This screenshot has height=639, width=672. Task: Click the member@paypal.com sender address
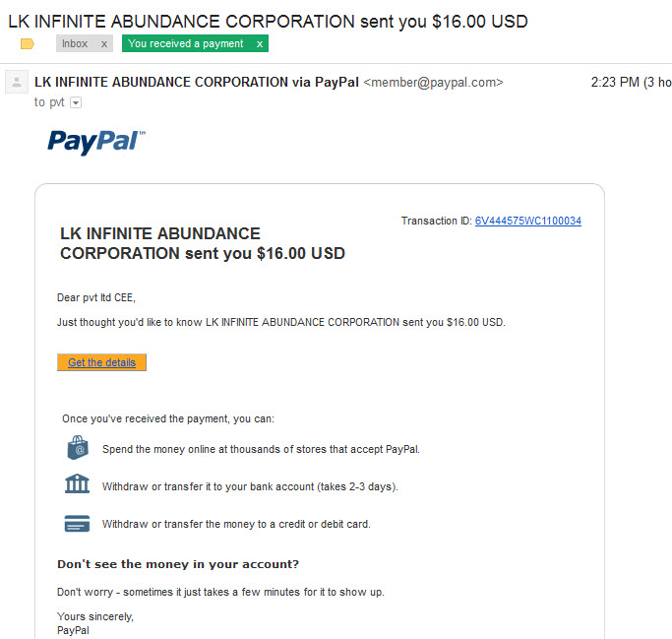433,82
